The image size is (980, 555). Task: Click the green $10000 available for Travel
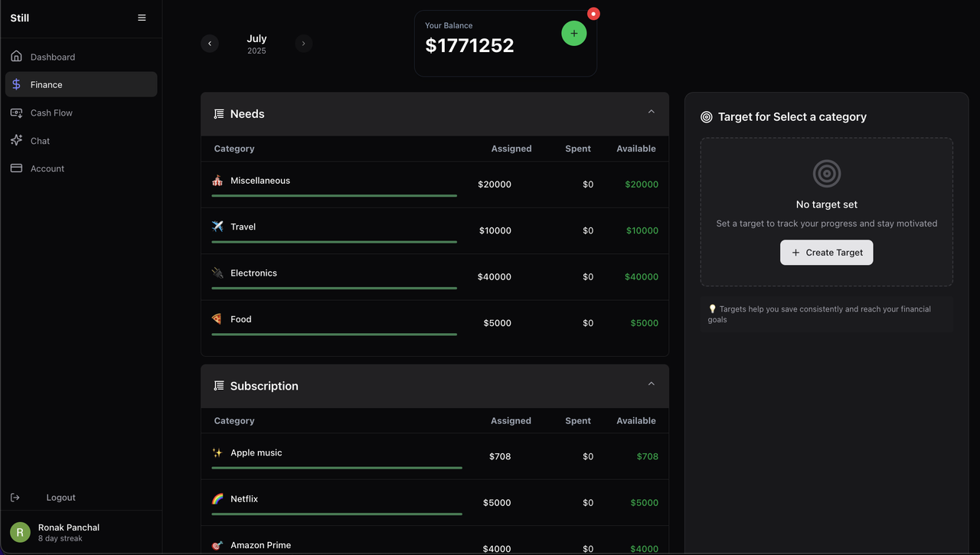coord(642,230)
